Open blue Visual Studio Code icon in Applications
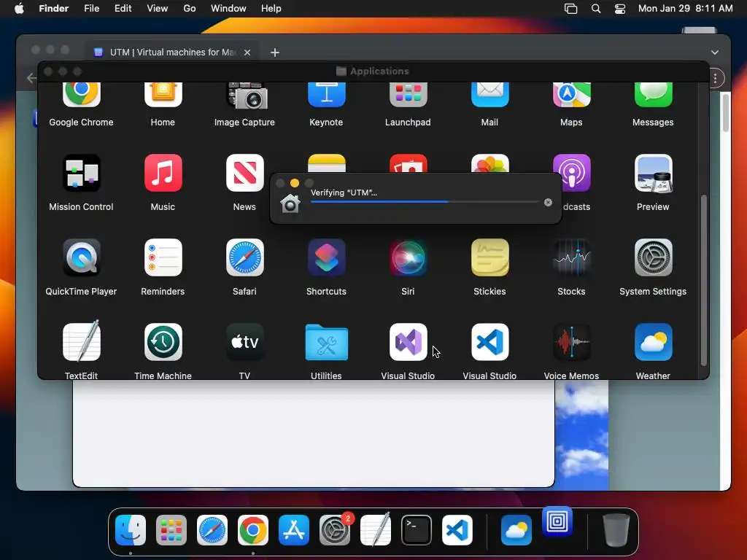This screenshot has width=747, height=560. click(489, 342)
